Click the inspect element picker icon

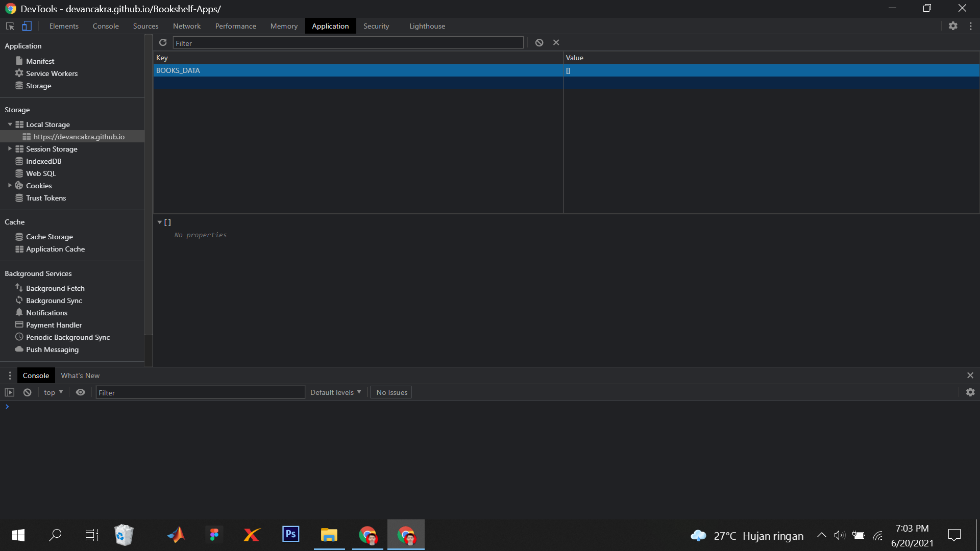(10, 26)
